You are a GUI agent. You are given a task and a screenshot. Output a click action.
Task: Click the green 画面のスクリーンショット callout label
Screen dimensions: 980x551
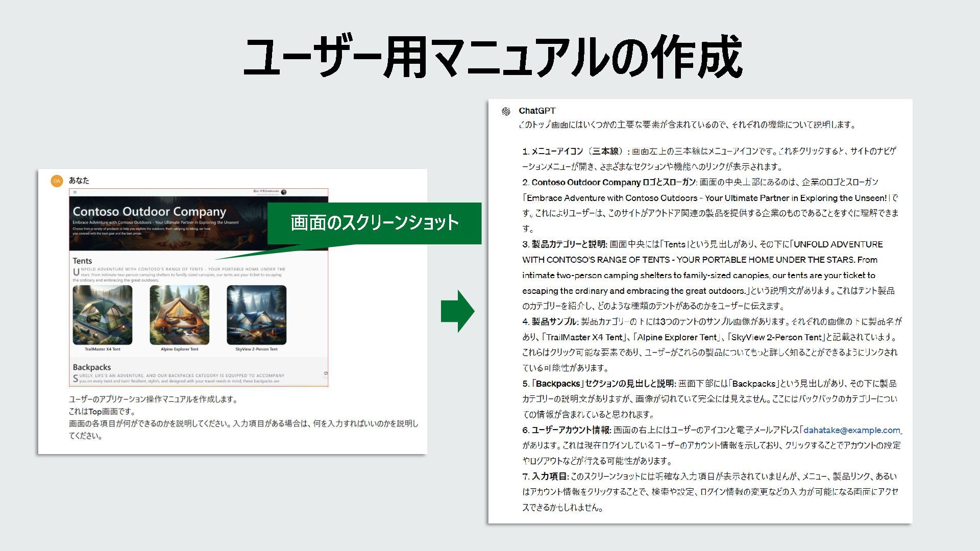point(375,223)
